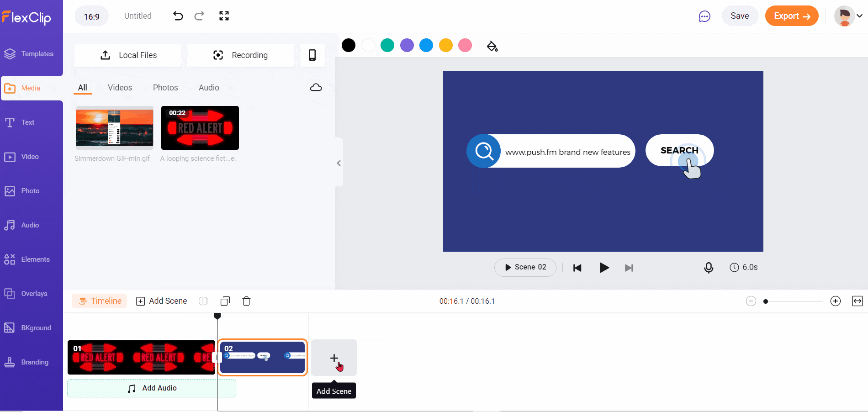The height and width of the screenshot is (412, 868).
Task: Select the RED ALERT video thumbnail
Action: tap(200, 128)
